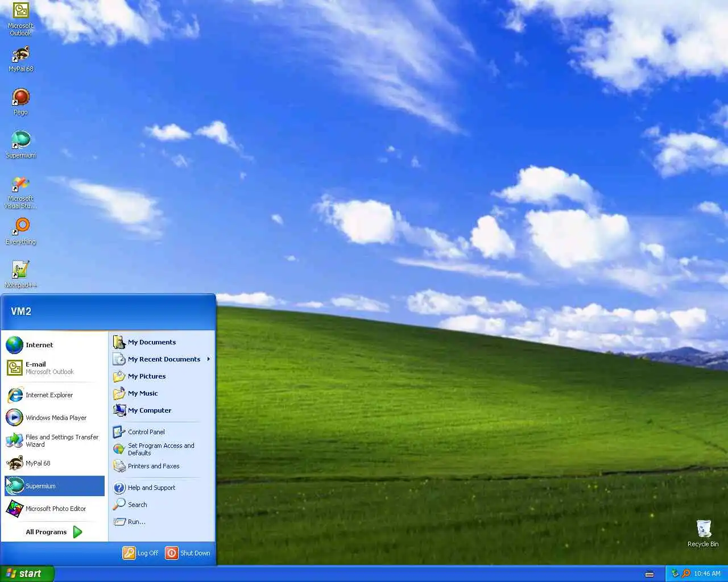Start Files and Settings Transfer Wizard
This screenshot has height=582, width=728.
tap(55, 440)
